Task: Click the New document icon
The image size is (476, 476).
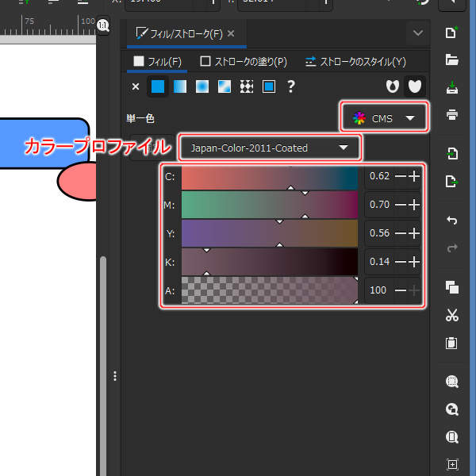Action: coord(451,33)
